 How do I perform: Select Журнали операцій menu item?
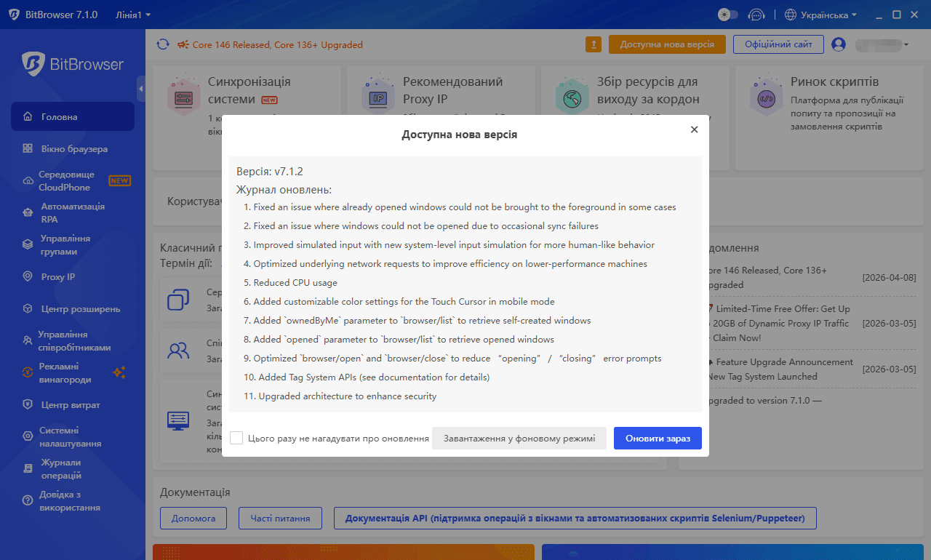[x=60, y=469]
